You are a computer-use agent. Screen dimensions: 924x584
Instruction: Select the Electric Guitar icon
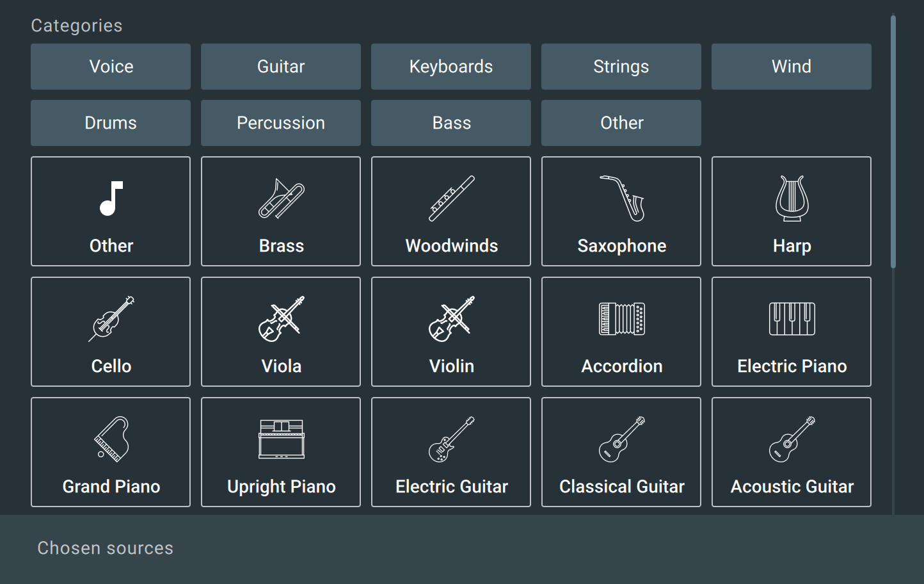[x=452, y=439]
